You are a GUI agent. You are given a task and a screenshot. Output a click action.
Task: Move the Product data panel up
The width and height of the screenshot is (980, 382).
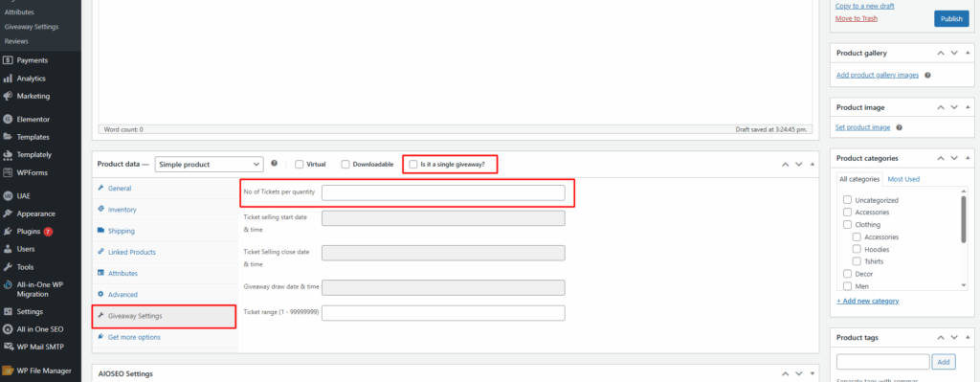tap(786, 164)
